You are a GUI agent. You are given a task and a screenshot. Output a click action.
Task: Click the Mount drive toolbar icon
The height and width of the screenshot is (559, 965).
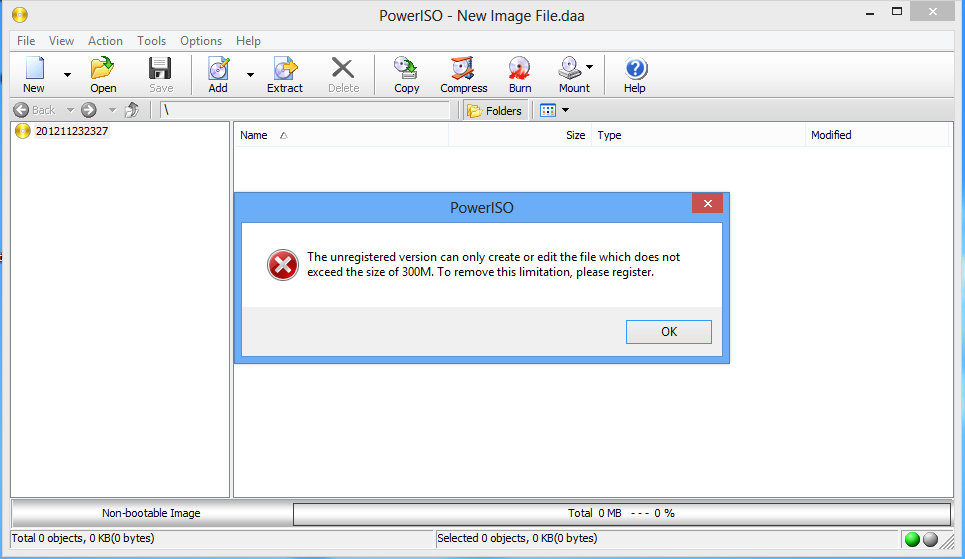tap(573, 74)
